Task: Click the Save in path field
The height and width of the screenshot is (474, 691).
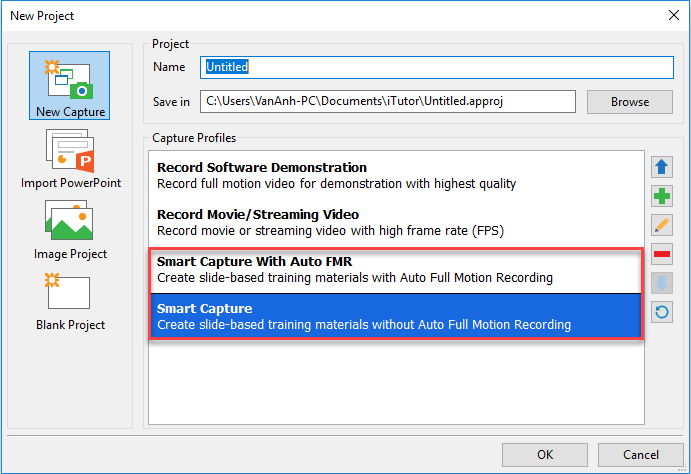Action: point(388,101)
